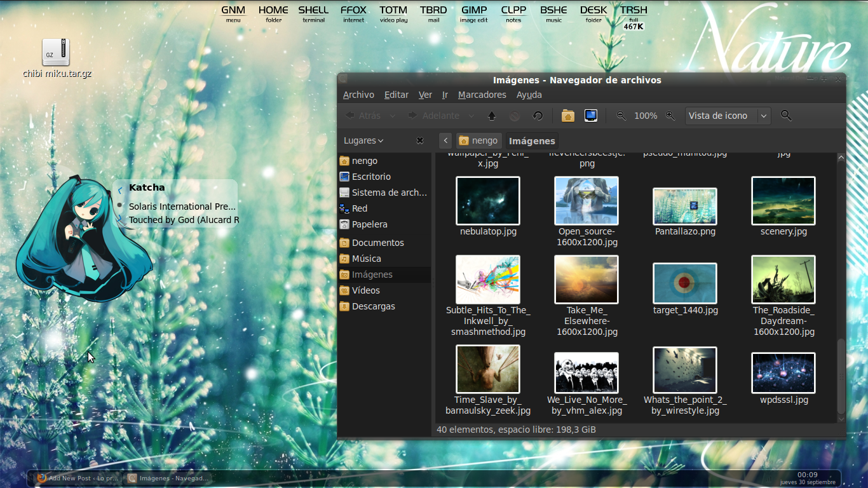This screenshot has width=868, height=488.
Task: Launch BSHE music launcher
Action: 553,13
